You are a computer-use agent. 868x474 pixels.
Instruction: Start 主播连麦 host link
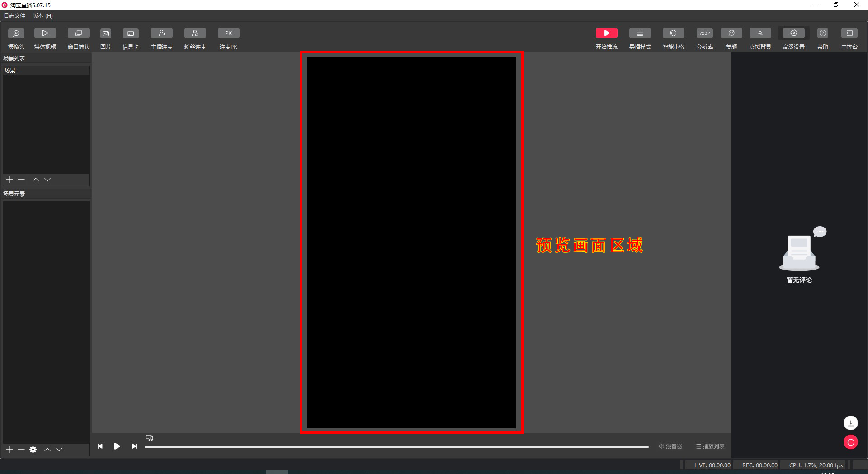[162, 38]
